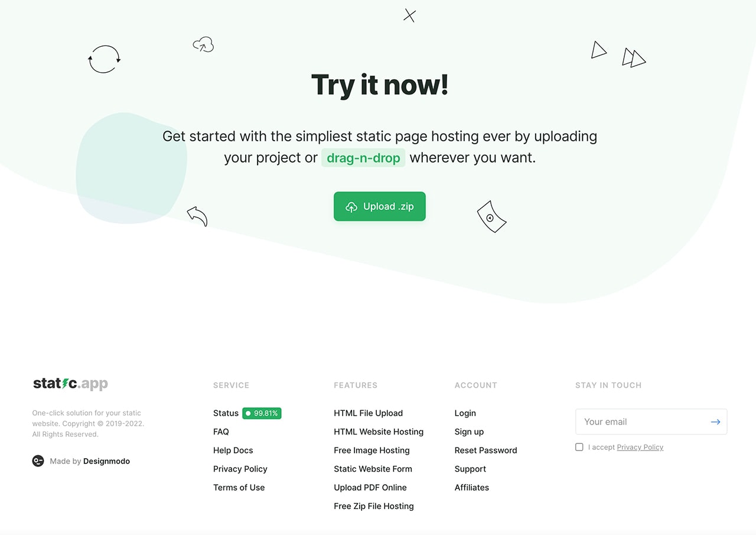This screenshot has width=756, height=535.
Task: Open HTML File Upload feature page
Action: [x=368, y=413]
